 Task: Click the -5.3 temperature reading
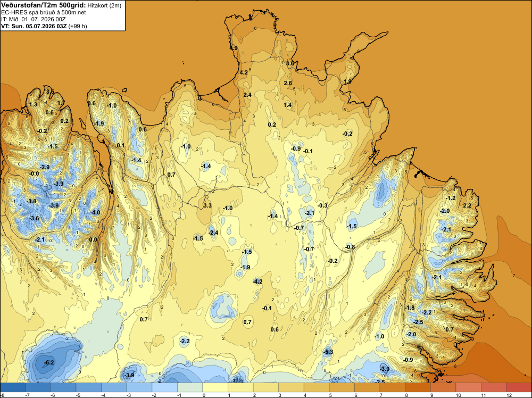pos(328,352)
